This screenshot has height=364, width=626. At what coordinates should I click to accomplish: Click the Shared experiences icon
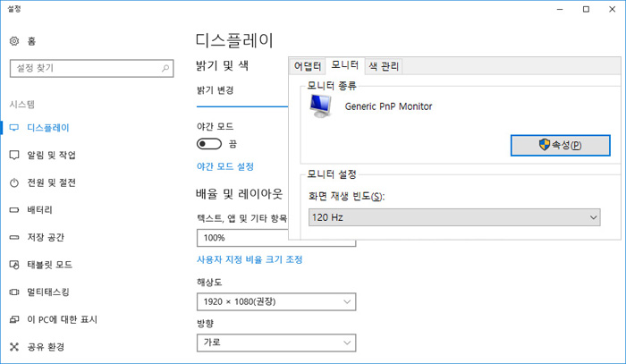point(13,346)
